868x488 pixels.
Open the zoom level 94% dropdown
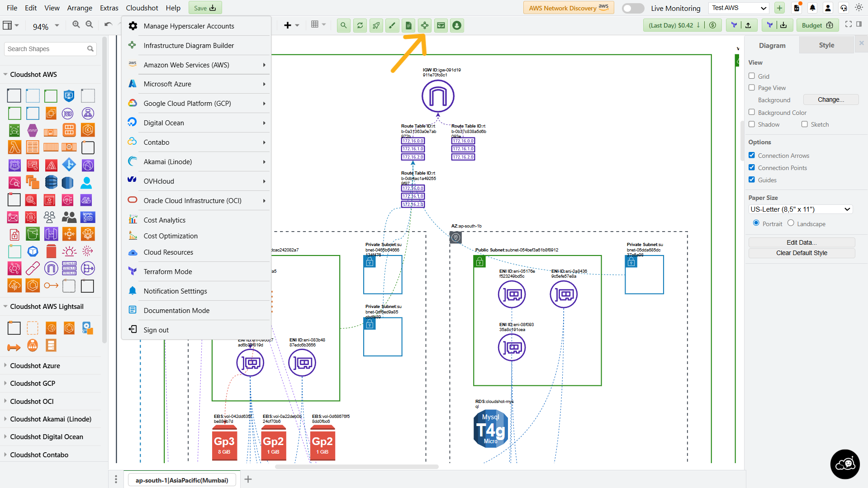pyautogui.click(x=46, y=26)
